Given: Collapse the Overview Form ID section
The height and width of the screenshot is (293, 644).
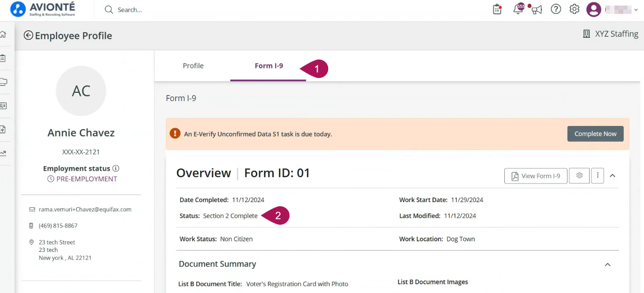Looking at the screenshot, I should click(613, 175).
